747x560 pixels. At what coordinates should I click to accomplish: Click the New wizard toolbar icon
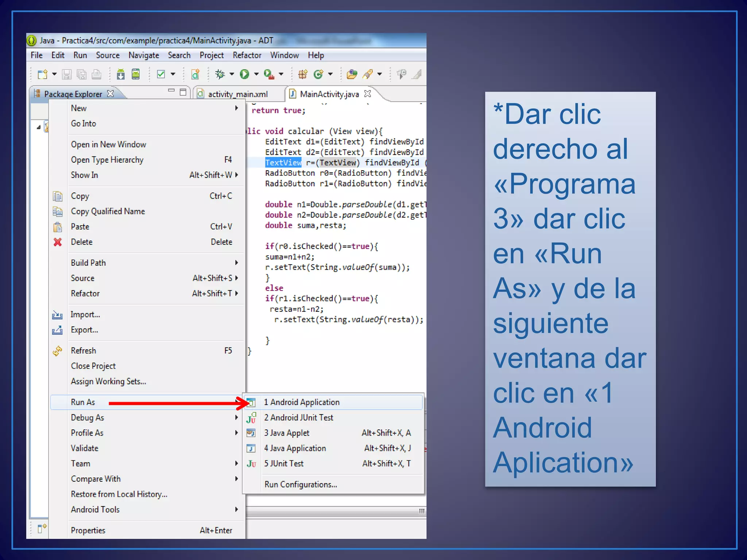pos(42,74)
